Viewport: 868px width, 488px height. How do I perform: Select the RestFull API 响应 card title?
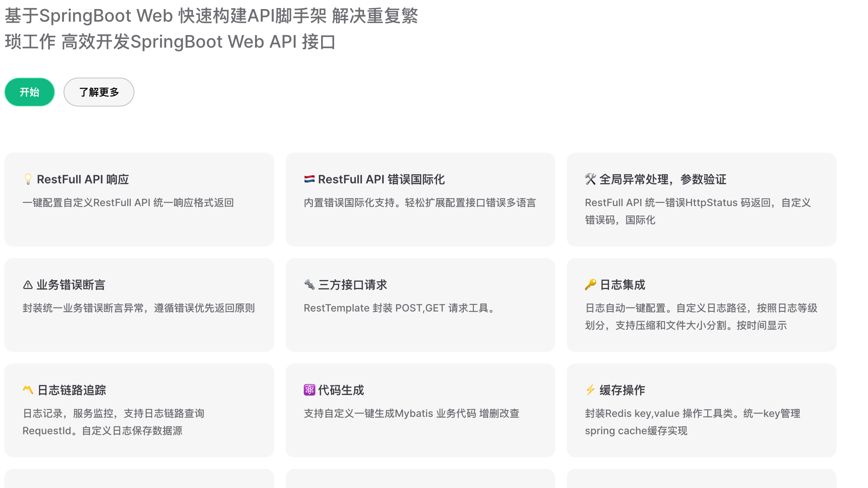tap(83, 179)
